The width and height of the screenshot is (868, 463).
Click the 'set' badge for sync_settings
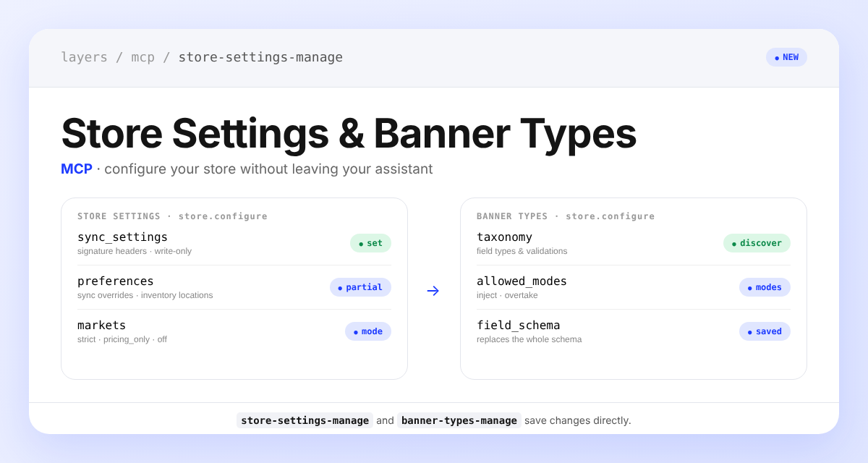370,243
